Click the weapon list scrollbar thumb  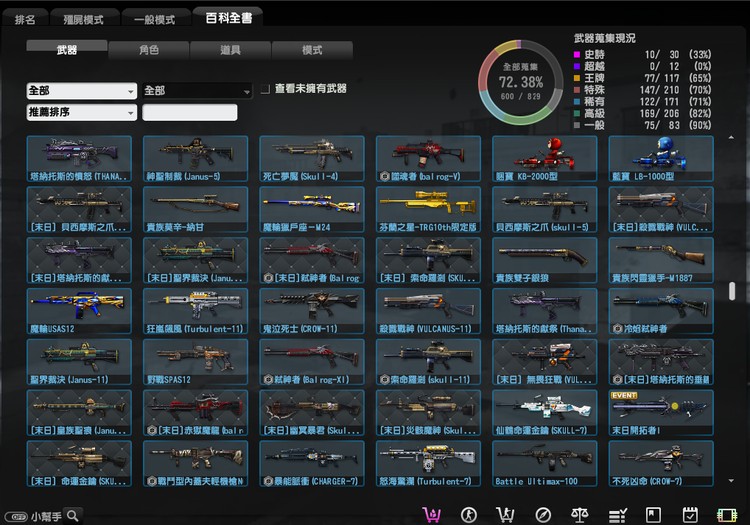point(731,291)
